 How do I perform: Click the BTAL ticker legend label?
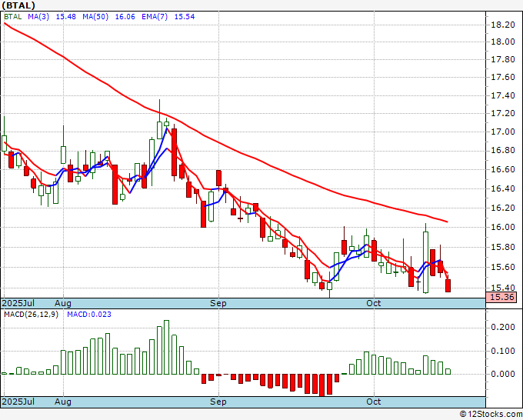pos(13,17)
